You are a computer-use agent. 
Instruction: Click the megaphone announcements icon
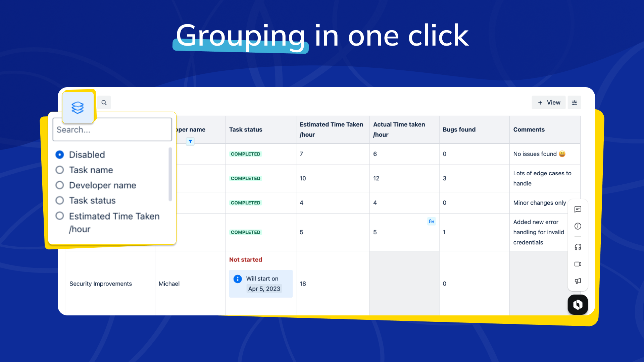(x=578, y=281)
